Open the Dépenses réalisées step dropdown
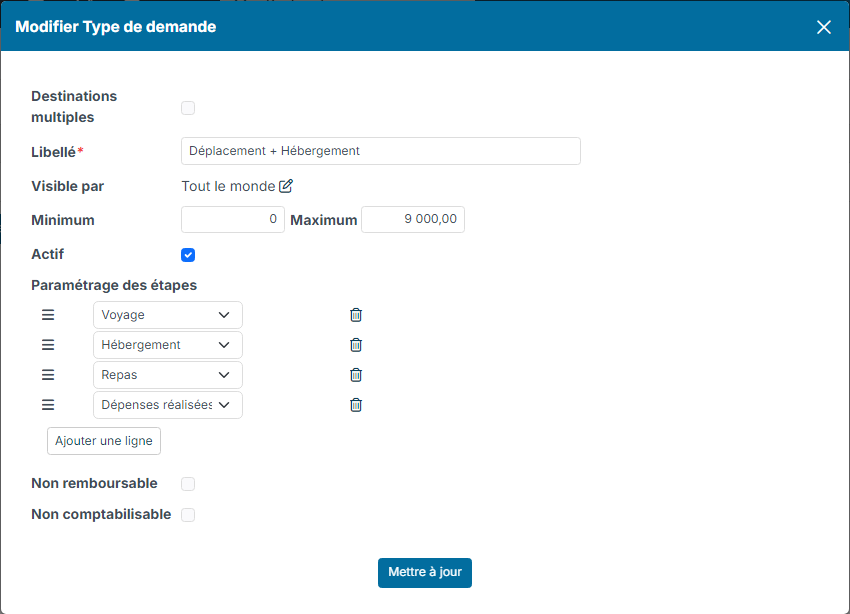The image size is (850, 614). [x=168, y=405]
